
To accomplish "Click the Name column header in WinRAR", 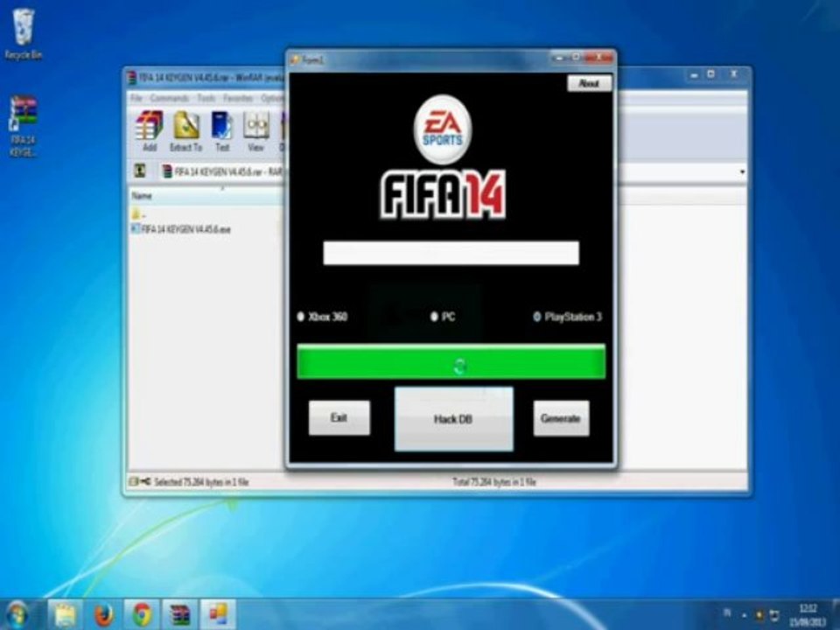I will [x=206, y=195].
